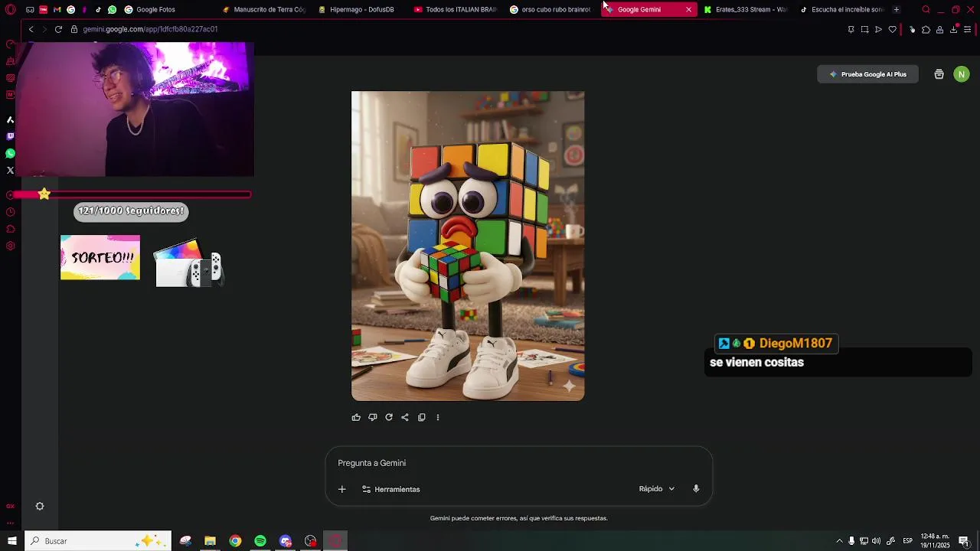The width and height of the screenshot is (980, 551).
Task: Open the Windows Start menu
Action: (11, 541)
